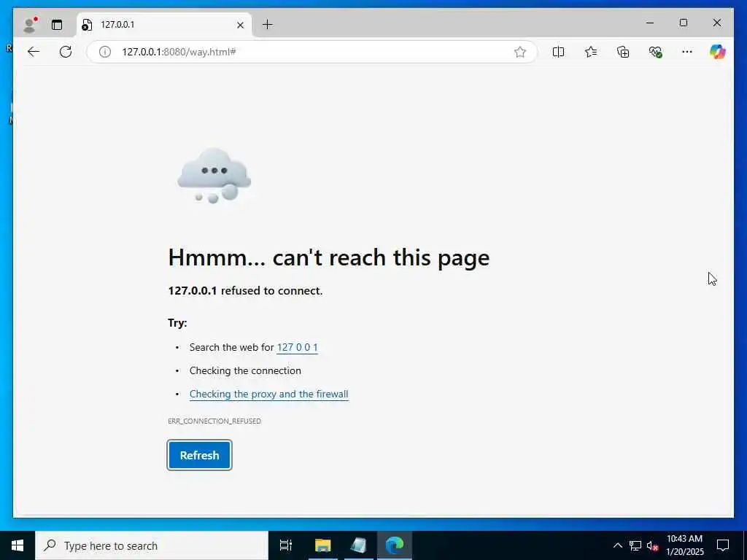Viewport: 747px width, 560px height.
Task: Click the blue Refresh button
Action: (200, 455)
